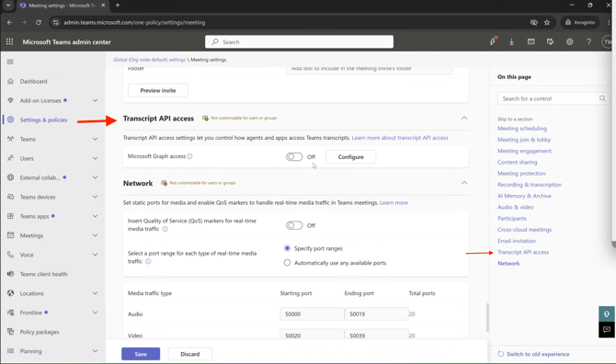This screenshot has width=616, height=364.
Task: Click the Planning list icon
Action: 11,350
